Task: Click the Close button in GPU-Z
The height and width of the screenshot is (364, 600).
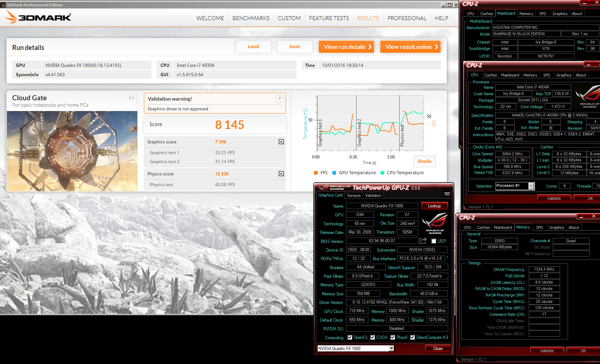Action: click(438, 349)
